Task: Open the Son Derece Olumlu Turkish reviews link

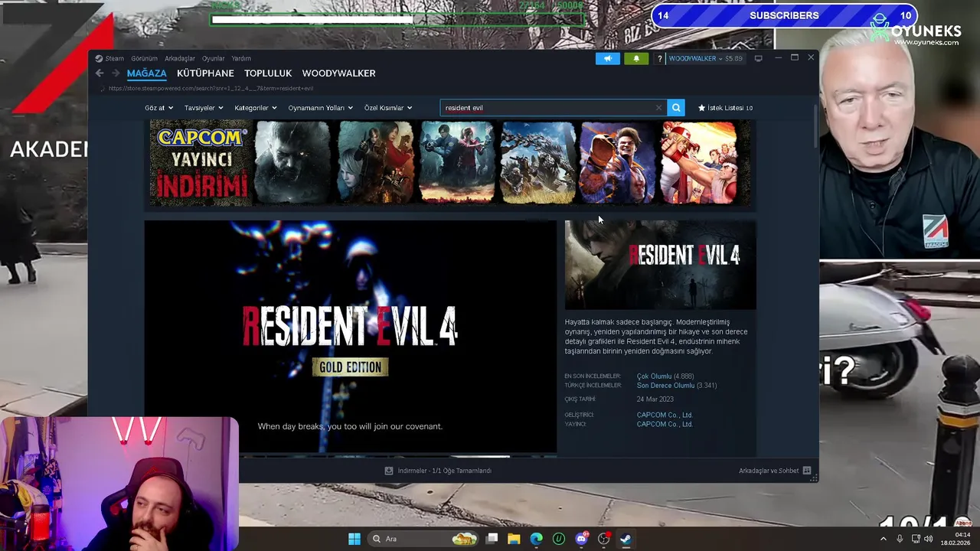Action: pyautogui.click(x=665, y=386)
